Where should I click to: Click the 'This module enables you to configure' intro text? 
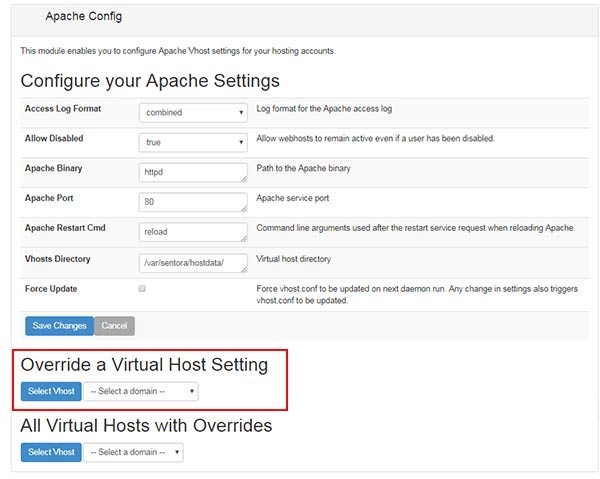(178, 51)
